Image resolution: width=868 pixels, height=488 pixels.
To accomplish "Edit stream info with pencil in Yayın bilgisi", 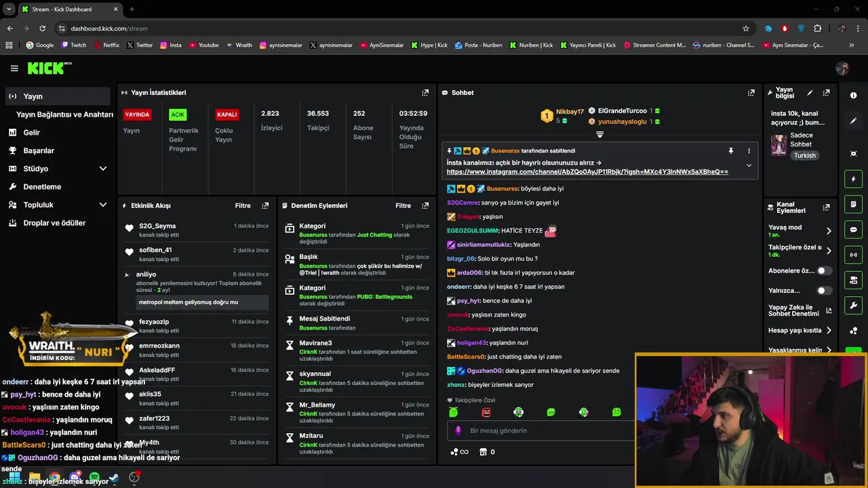I will [810, 93].
